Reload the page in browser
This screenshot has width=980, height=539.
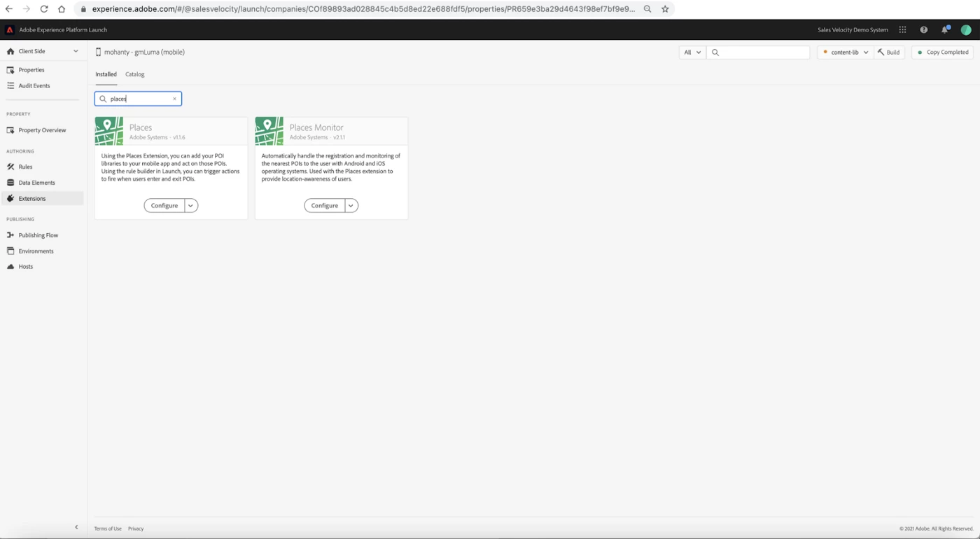click(44, 9)
